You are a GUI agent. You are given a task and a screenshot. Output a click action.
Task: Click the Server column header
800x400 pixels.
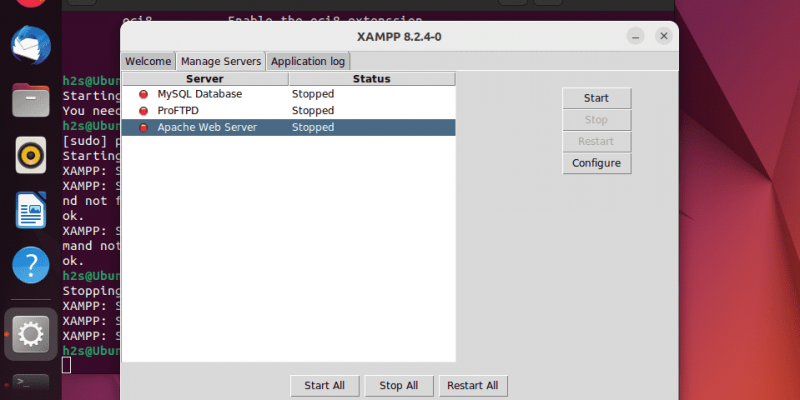(x=205, y=79)
